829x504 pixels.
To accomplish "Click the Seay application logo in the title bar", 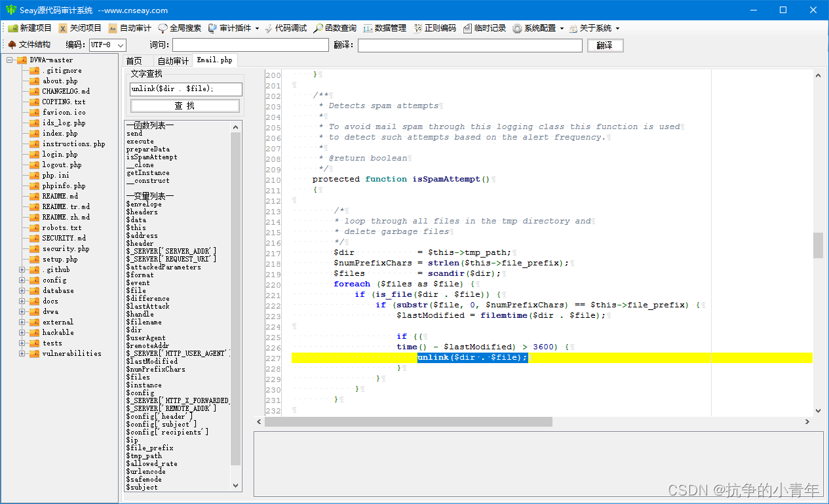I will point(10,10).
